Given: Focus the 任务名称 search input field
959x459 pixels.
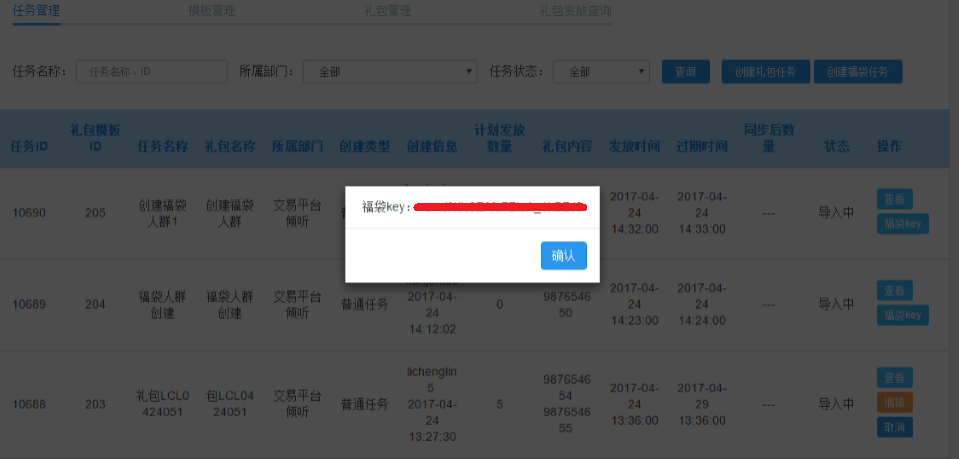Looking at the screenshot, I should coord(152,72).
